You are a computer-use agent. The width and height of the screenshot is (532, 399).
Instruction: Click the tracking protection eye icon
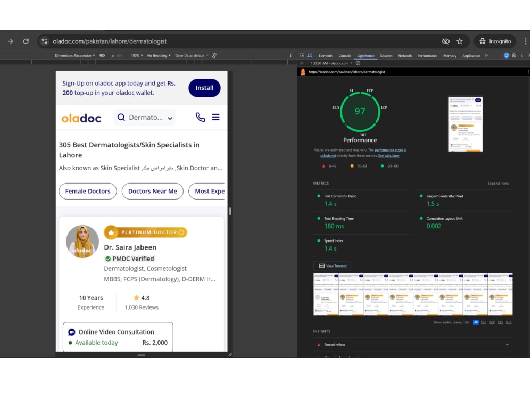(445, 41)
